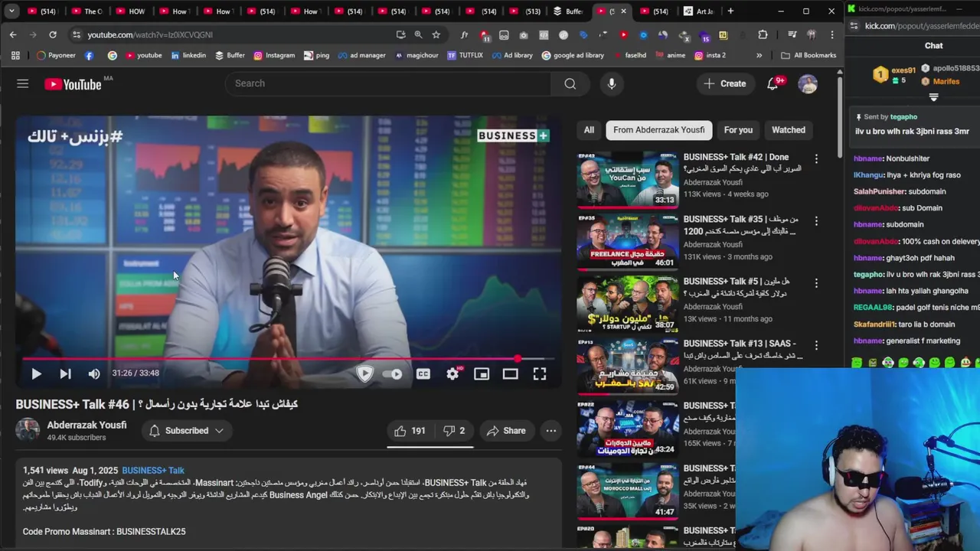Open the YouTube guide hamburger menu

point(23,83)
